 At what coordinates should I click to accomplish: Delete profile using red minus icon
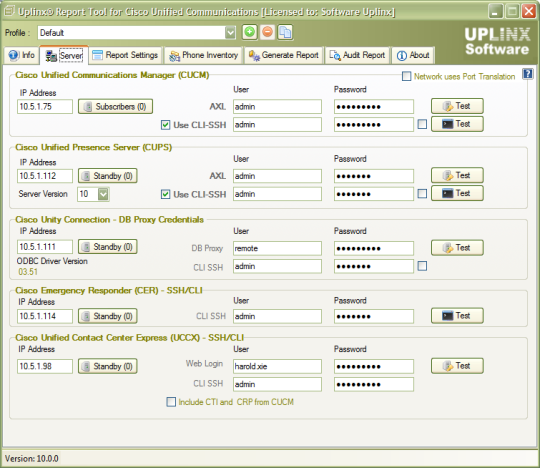tap(267, 33)
